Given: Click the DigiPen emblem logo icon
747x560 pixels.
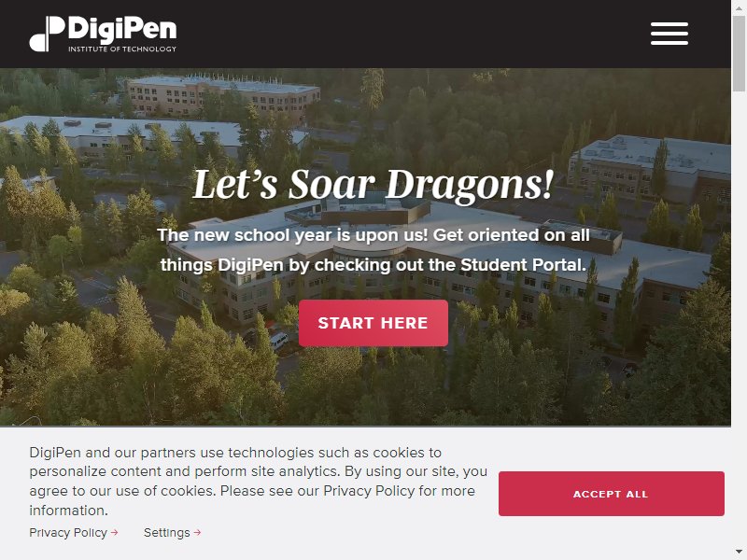Looking at the screenshot, I should pyautogui.click(x=47, y=34).
